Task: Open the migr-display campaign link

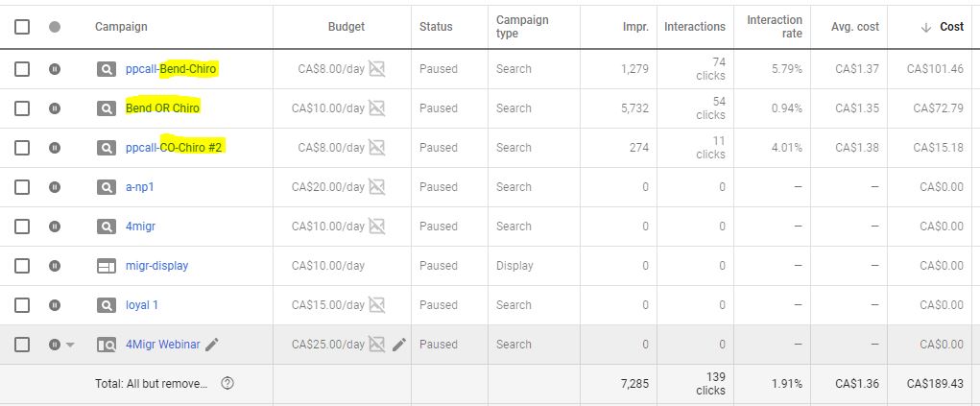Action: pyautogui.click(x=156, y=266)
